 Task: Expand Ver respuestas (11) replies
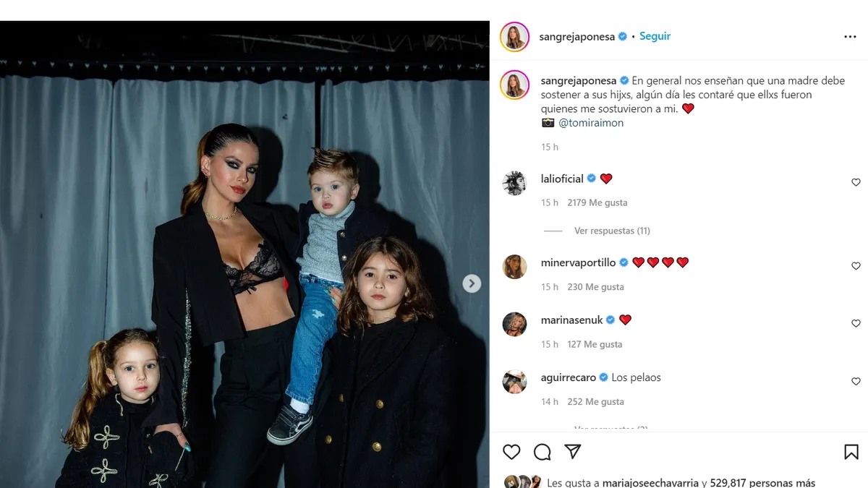(x=612, y=231)
